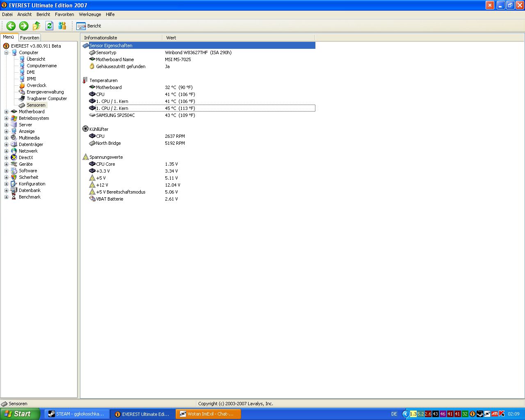Open the Windows Start button
The height and width of the screenshot is (420, 525).
click(20, 414)
